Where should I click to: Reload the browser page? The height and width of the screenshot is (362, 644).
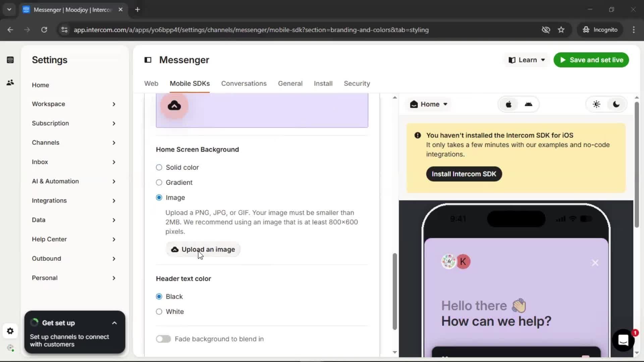tap(44, 30)
